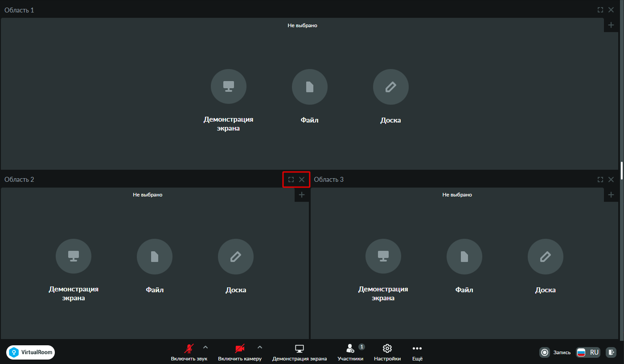Click the Область 2 title text
The image size is (624, 364).
(19, 180)
